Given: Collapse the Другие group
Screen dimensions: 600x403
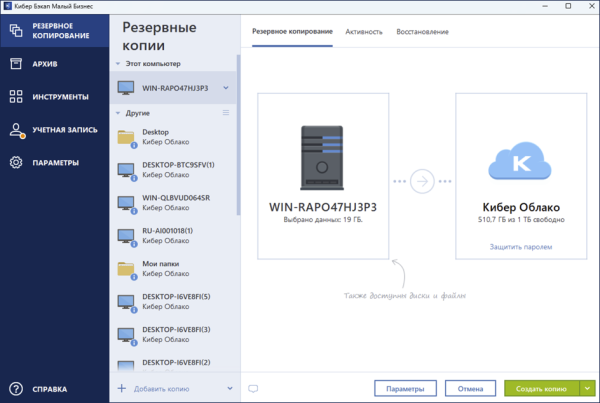Looking at the screenshot, I should (x=119, y=113).
